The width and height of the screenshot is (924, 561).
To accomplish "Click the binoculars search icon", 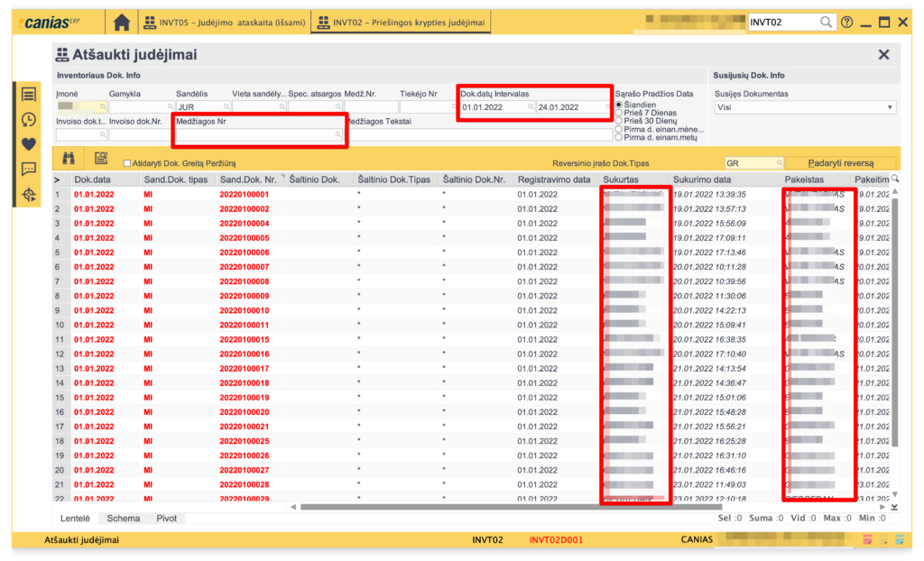I will 69,159.
